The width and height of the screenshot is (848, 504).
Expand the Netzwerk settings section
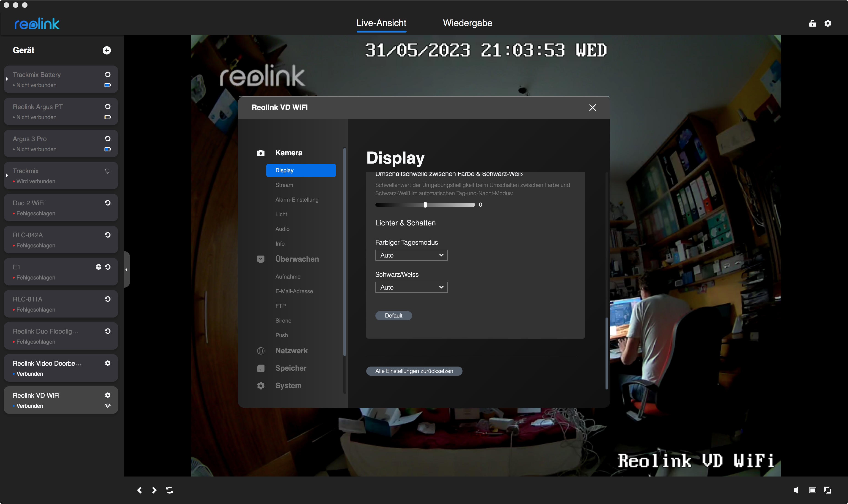point(291,351)
